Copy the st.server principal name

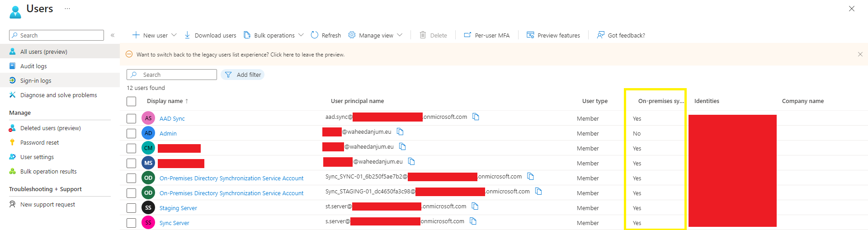point(475,206)
